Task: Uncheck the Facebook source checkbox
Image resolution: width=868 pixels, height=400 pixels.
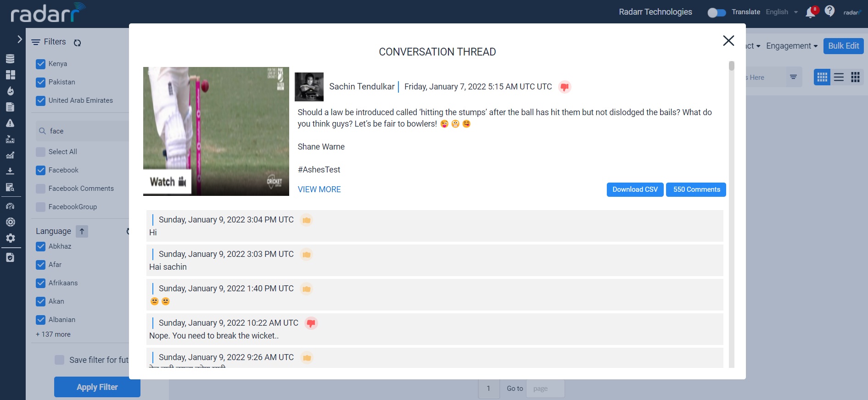Action: point(41,170)
